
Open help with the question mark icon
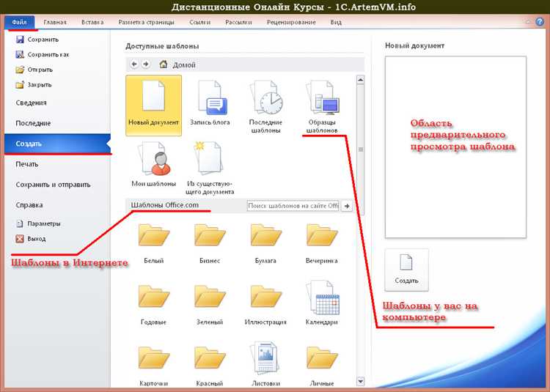pos(540,22)
